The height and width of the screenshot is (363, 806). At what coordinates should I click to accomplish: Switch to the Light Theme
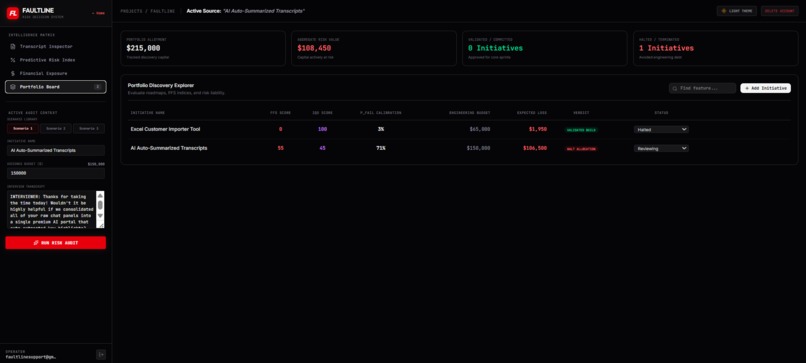pos(737,11)
